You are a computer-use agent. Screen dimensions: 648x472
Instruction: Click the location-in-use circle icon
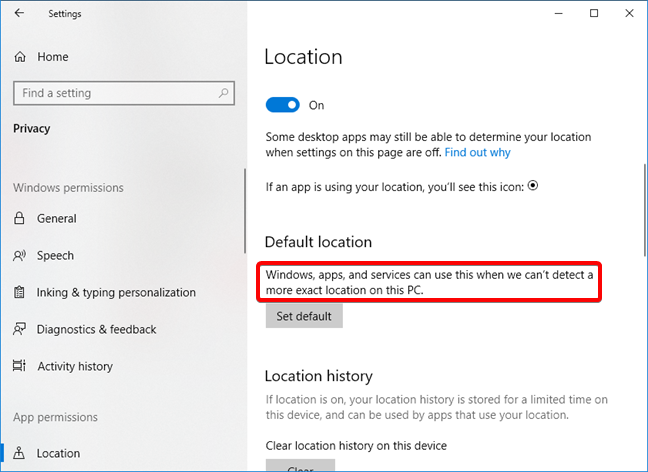[x=533, y=186]
